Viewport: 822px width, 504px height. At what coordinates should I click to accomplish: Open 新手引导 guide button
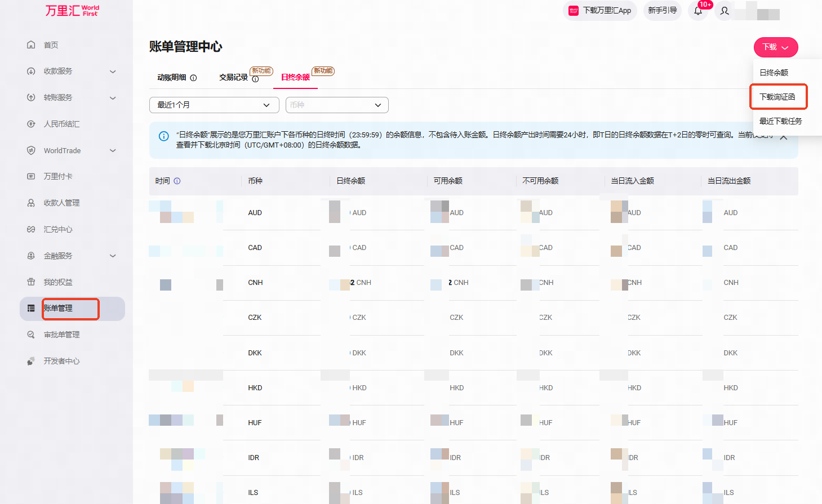[663, 11]
